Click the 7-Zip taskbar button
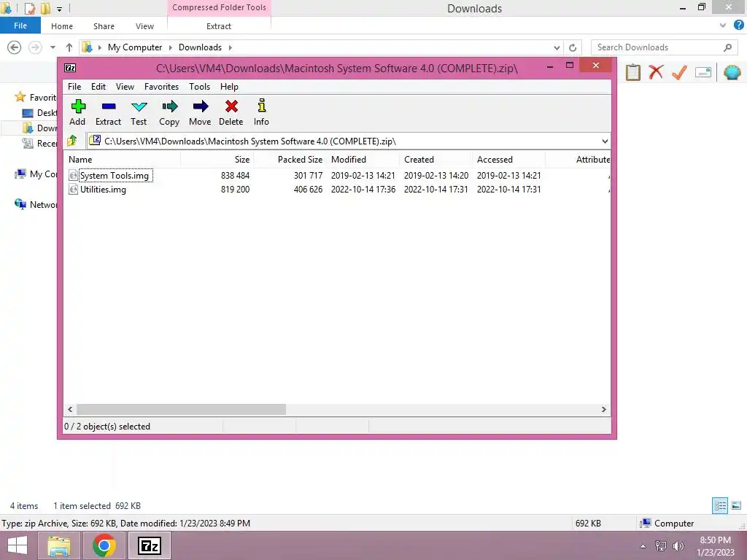 (x=149, y=545)
